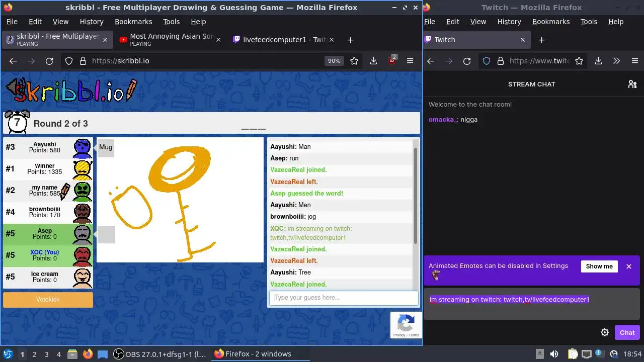Viewport: 644px width, 362px height.
Task: Reload the Twitch window page
Action: (x=467, y=61)
